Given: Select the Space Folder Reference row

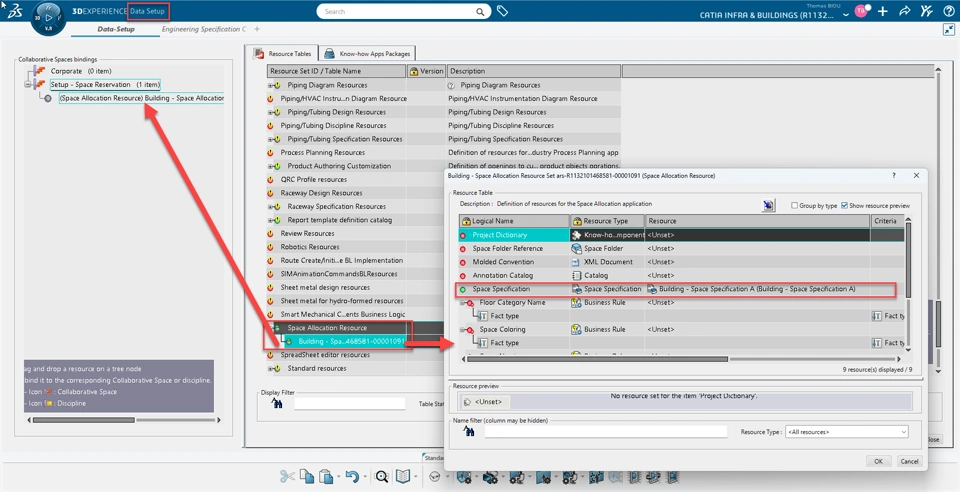Looking at the screenshot, I should point(681,248).
